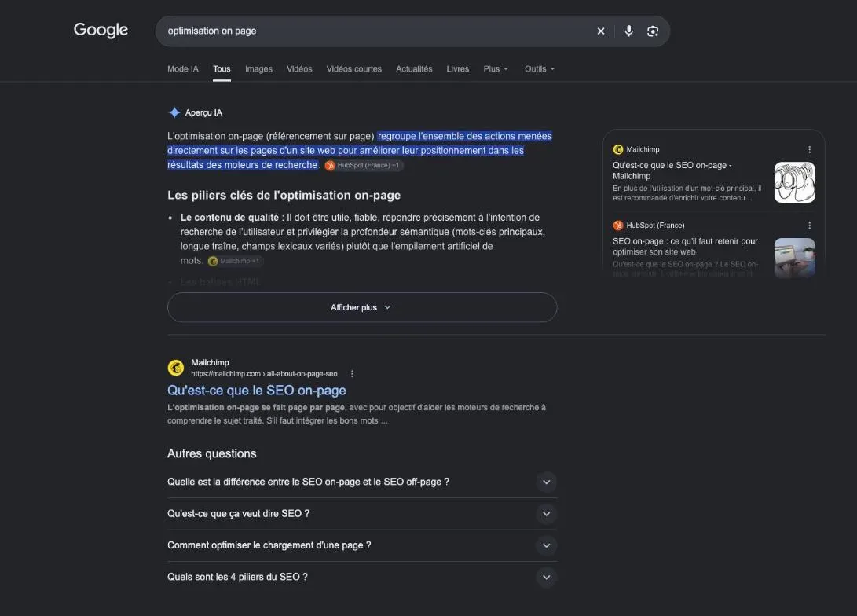Switch to the Livres tab
Screen dimensions: 857x616
tap(457, 69)
